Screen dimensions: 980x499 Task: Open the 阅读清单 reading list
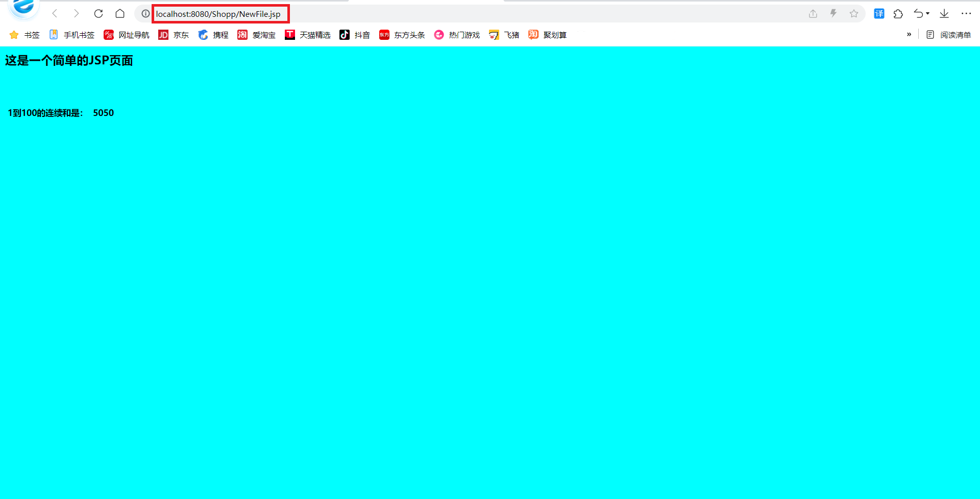948,35
